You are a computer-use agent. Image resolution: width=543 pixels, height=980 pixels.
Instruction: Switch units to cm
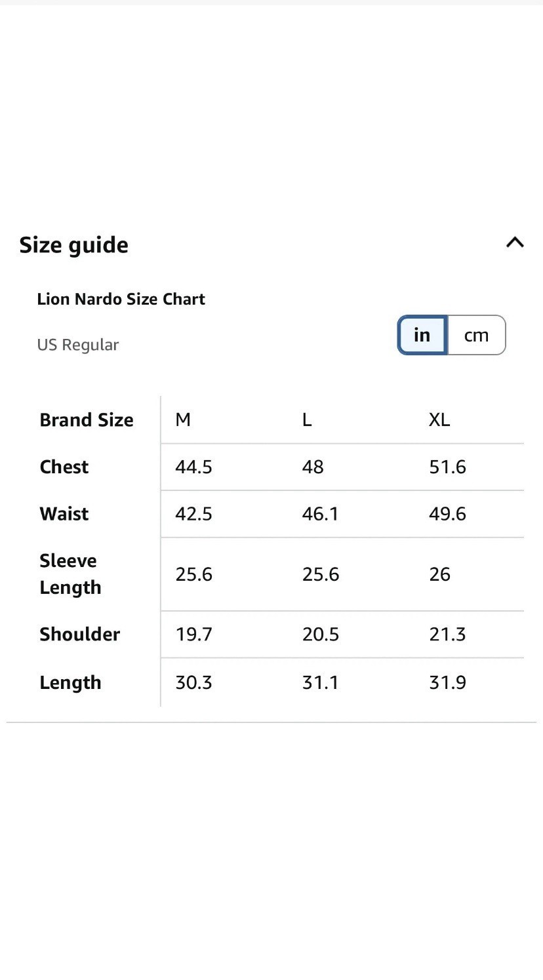[477, 335]
